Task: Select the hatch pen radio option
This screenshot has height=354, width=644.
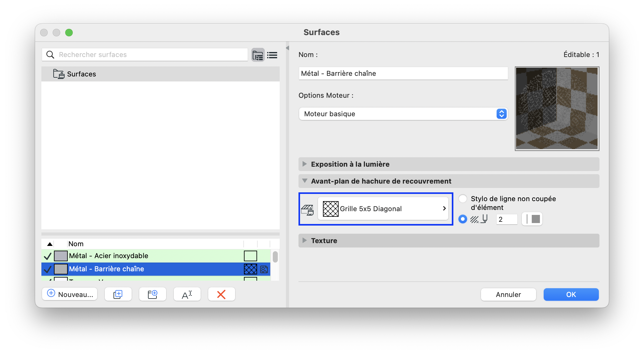Action: (463, 219)
